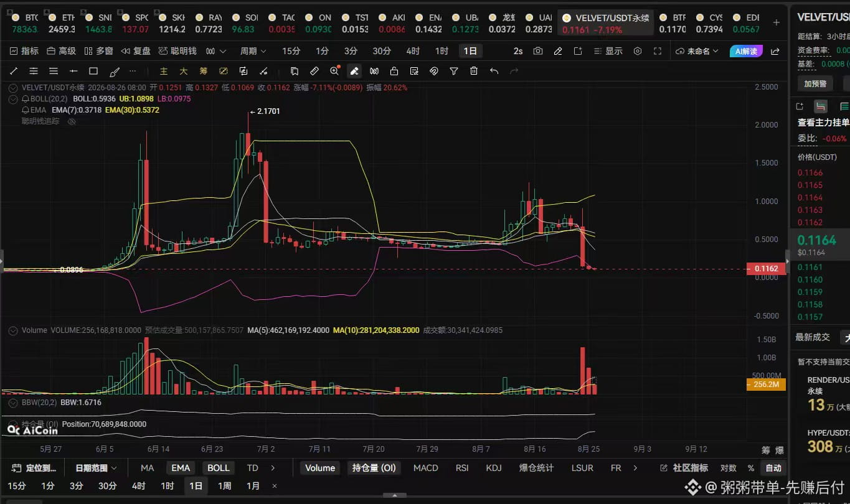Screen dimensions: 850x504
Task: Click the filter funnel icon
Action: [454, 71]
